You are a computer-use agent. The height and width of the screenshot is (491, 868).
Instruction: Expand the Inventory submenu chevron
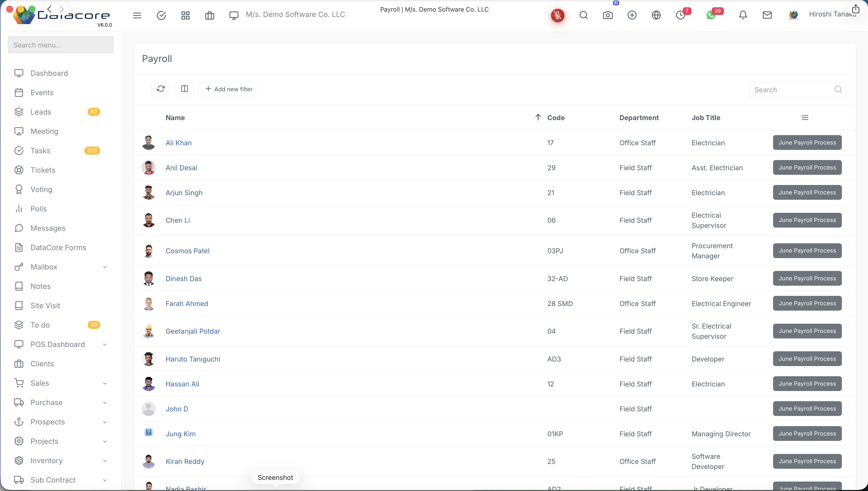point(105,461)
